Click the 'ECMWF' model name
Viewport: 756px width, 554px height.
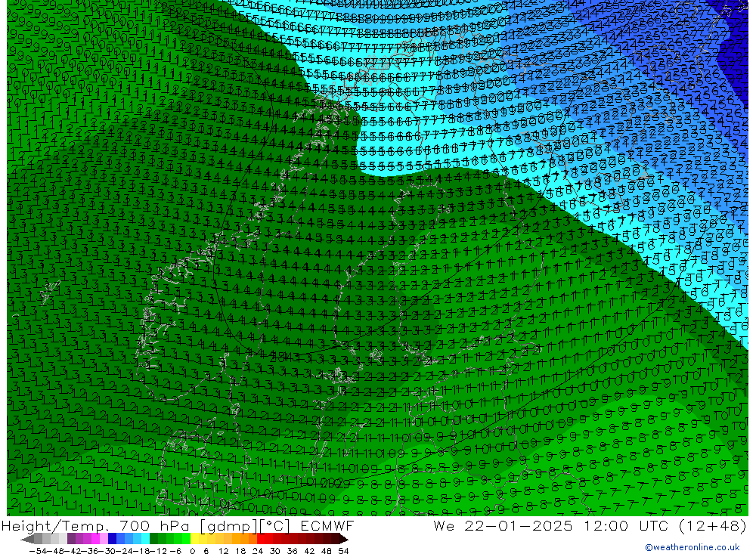coord(327,525)
